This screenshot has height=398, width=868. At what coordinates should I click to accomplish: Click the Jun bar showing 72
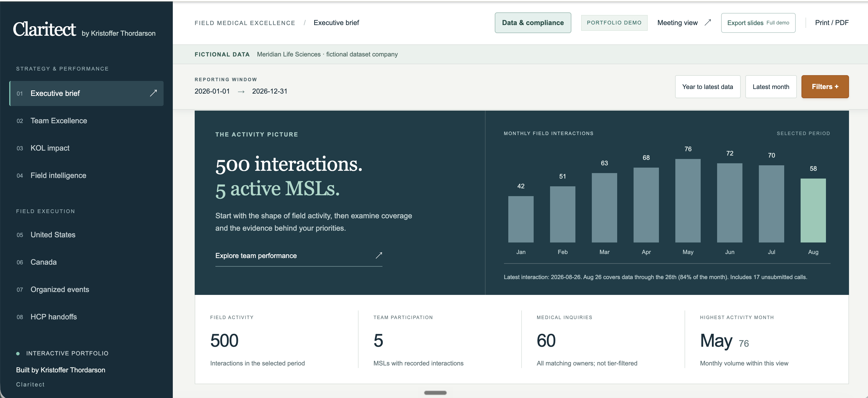point(729,203)
